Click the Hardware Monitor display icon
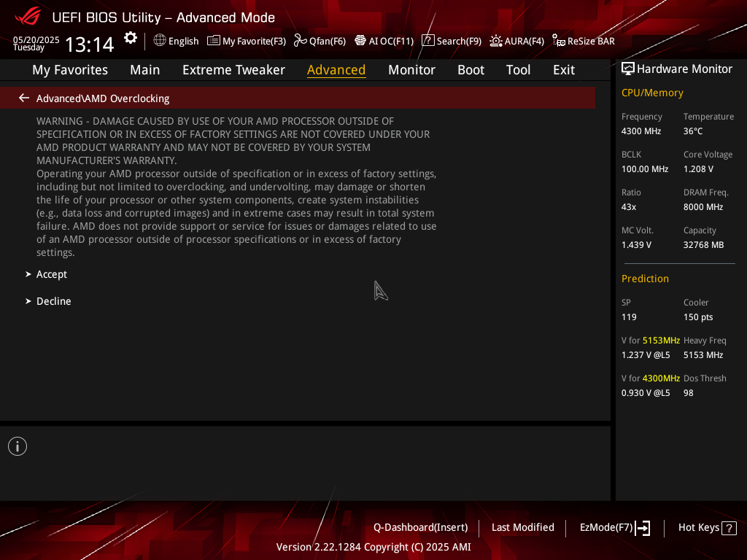This screenshot has width=747, height=560. pyautogui.click(x=628, y=69)
